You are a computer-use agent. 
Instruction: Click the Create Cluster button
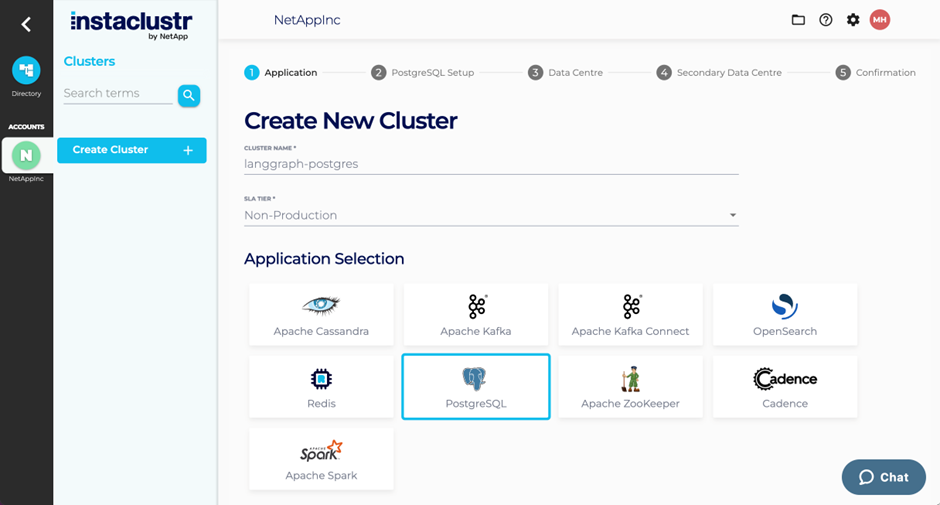point(132,150)
